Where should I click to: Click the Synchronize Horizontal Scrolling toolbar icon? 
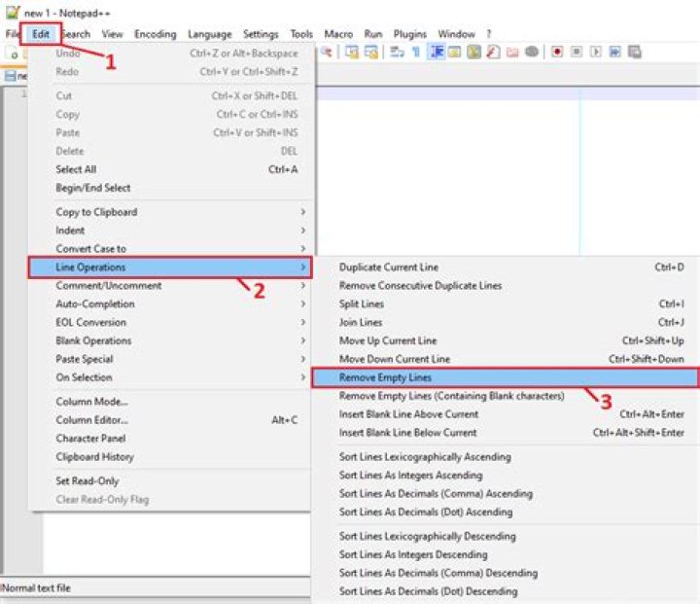pos(371,53)
